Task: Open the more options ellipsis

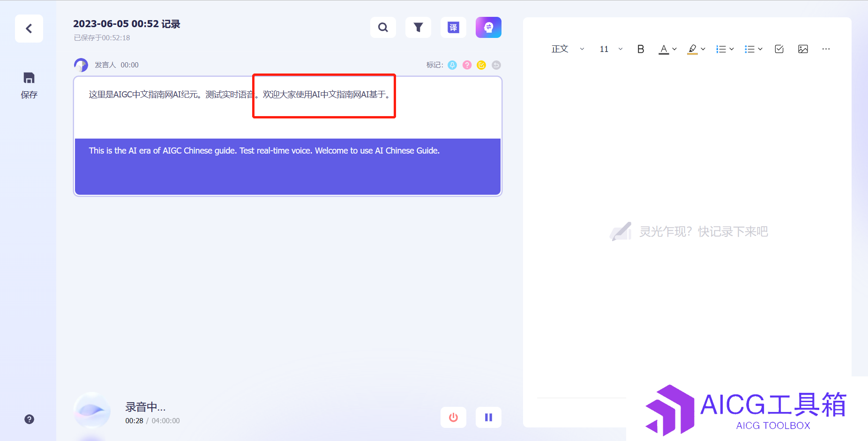Action: tap(826, 49)
